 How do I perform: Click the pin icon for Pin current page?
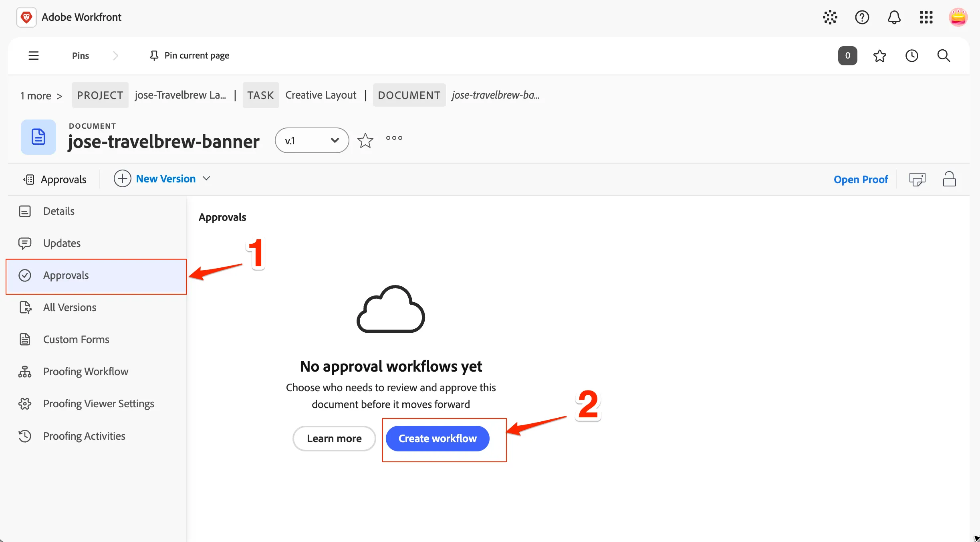click(x=154, y=55)
